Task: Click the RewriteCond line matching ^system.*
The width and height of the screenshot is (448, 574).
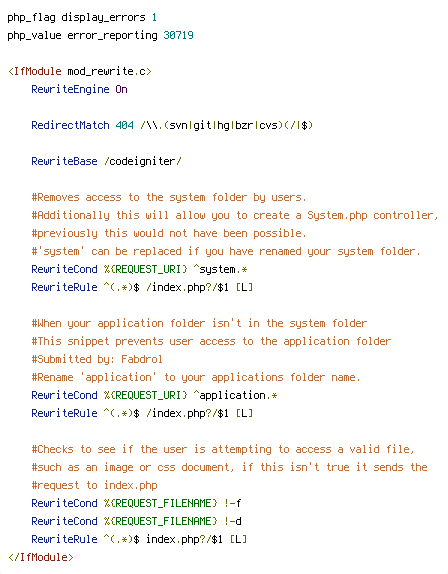Action: pos(139,269)
